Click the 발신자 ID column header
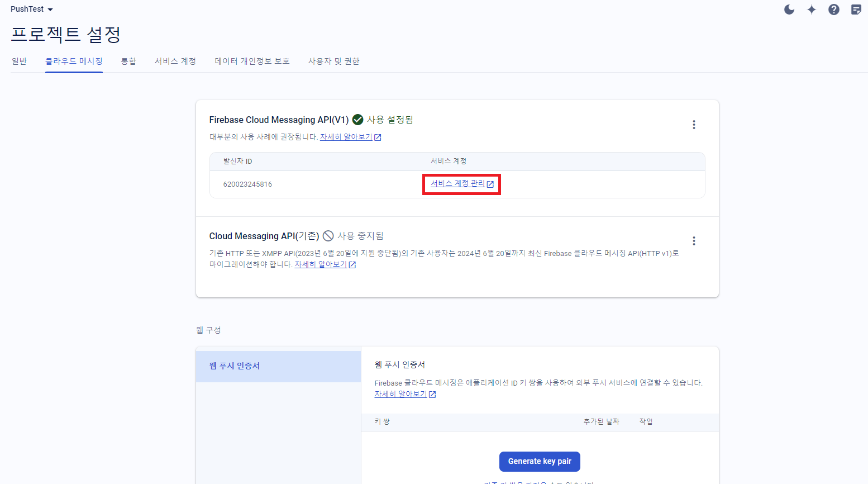The height and width of the screenshot is (484, 868). pos(237,161)
